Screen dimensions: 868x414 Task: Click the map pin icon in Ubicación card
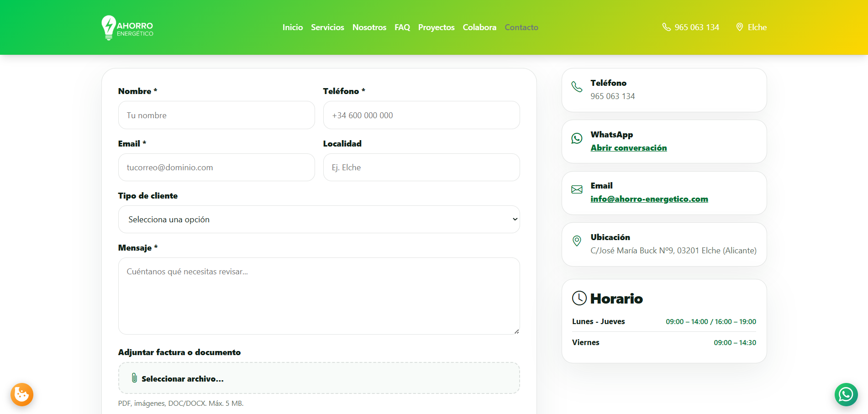coord(577,241)
